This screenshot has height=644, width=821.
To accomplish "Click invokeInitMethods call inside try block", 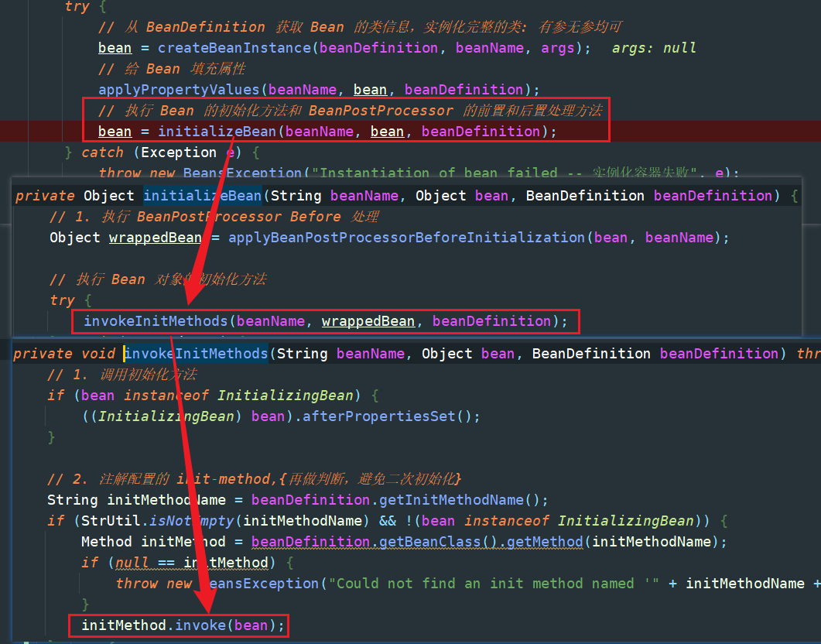I will tap(156, 321).
